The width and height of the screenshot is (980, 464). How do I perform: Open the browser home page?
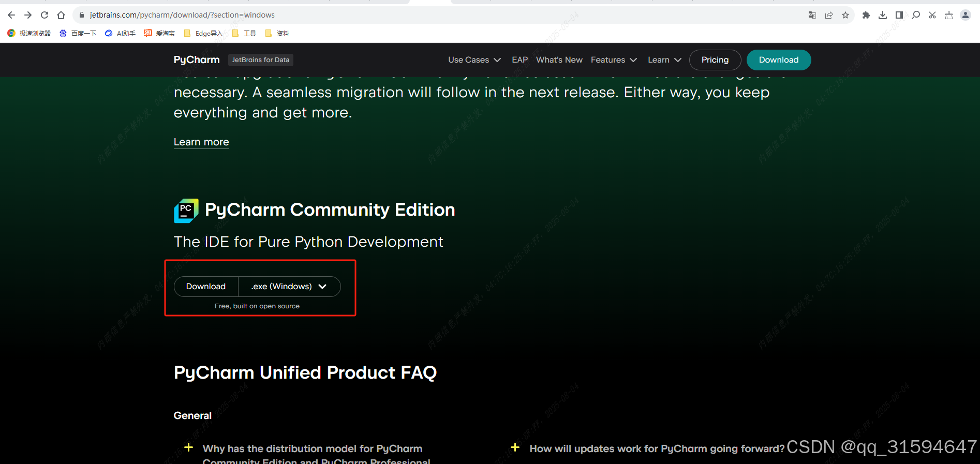point(61,15)
